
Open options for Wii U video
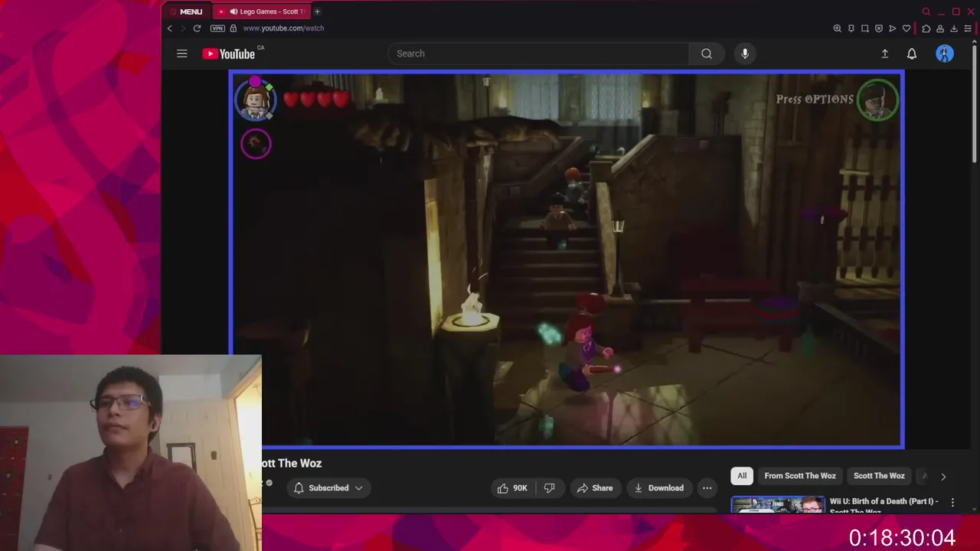click(x=952, y=502)
